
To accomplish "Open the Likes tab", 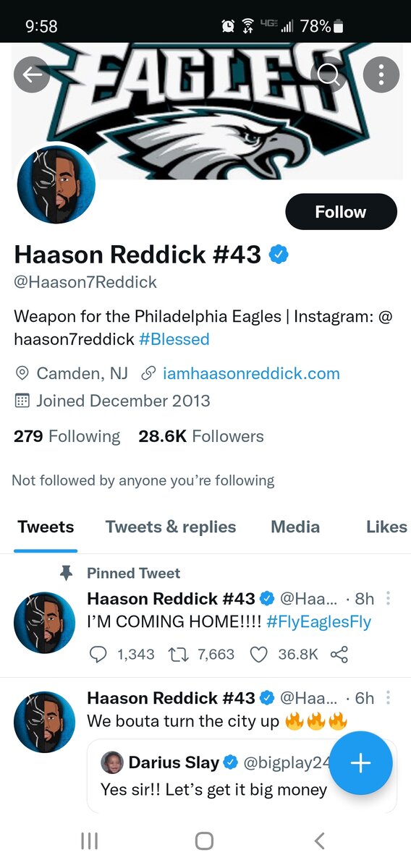I will (386, 527).
